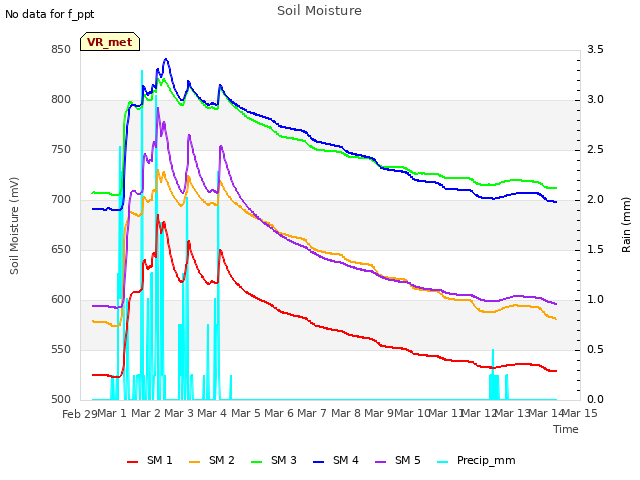
Task: Click the VR_met label box
Action: pyautogui.click(x=110, y=42)
